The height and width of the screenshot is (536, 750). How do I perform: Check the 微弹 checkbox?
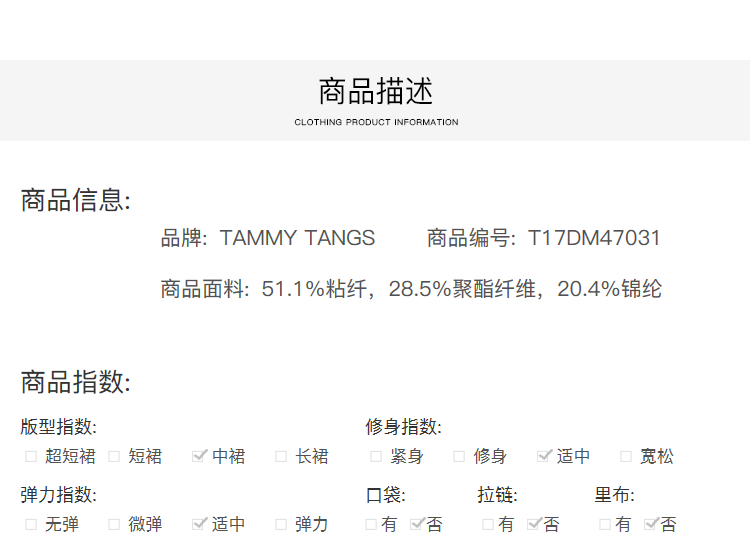[114, 524]
